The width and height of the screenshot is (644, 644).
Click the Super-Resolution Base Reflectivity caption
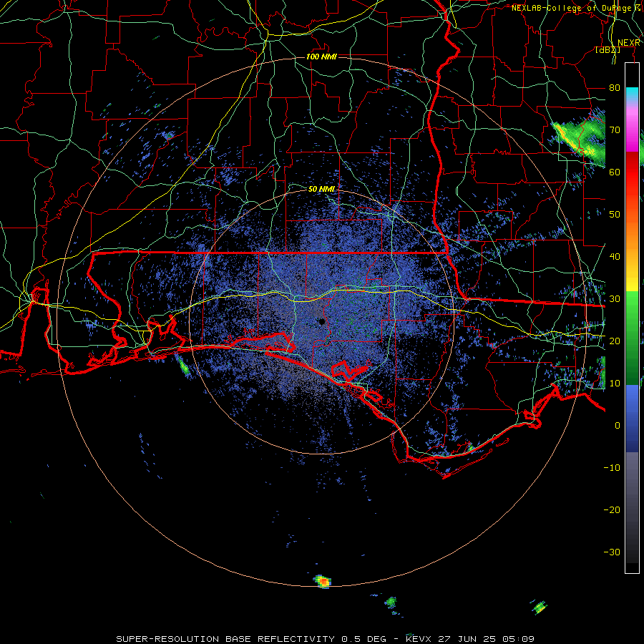[x=326, y=639]
